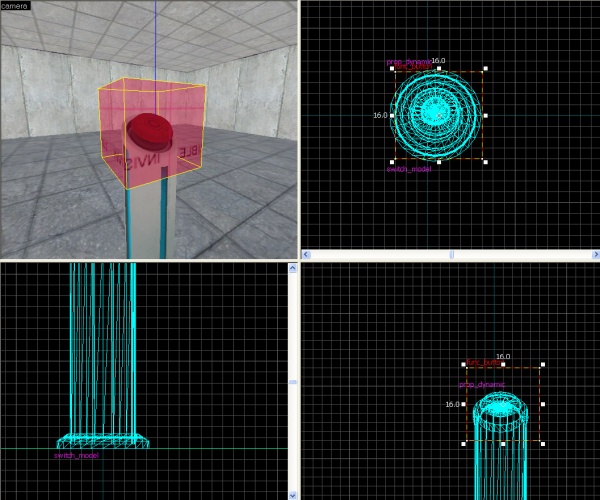Click the 'camera' label in 3D viewport
The height and width of the screenshot is (500, 600).
pyautogui.click(x=15, y=6)
